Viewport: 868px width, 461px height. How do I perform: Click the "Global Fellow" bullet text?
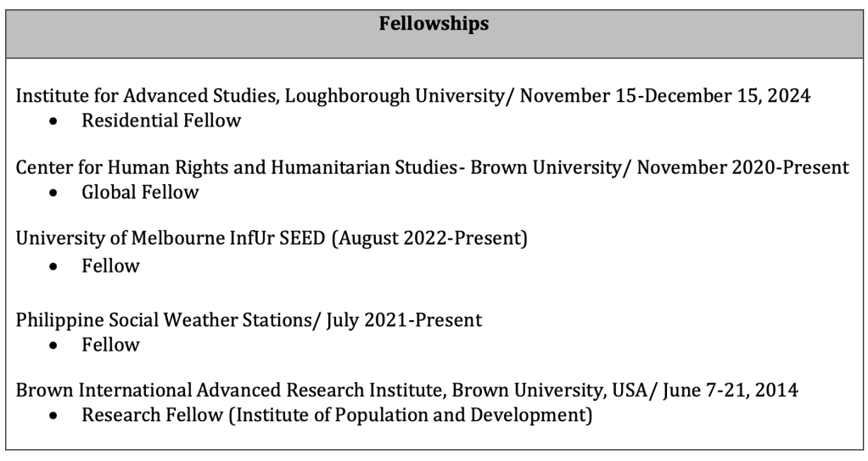140,193
